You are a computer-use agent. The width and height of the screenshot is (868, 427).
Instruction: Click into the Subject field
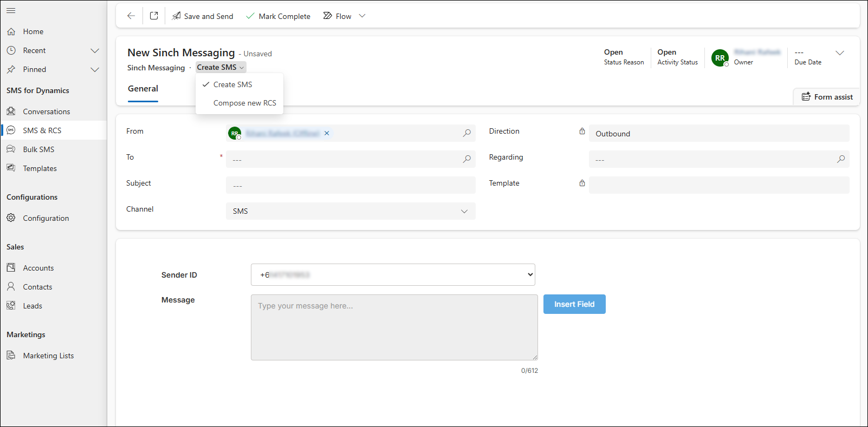click(x=351, y=185)
